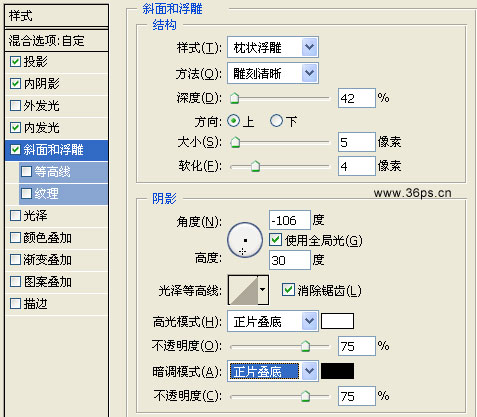This screenshot has width=477, height=417.
Task: Select the 上 direction radio button
Action: point(234,121)
